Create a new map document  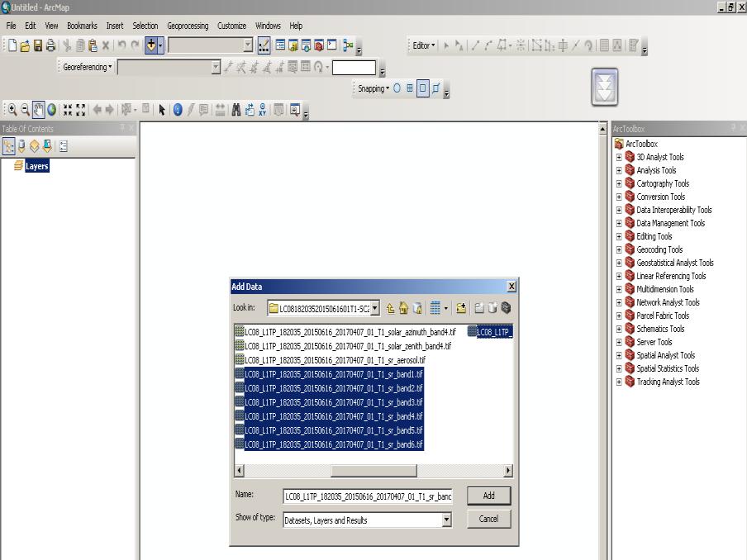12,45
